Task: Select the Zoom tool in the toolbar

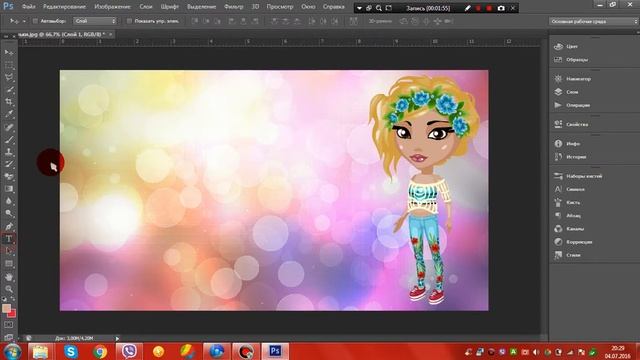Action: point(9,289)
